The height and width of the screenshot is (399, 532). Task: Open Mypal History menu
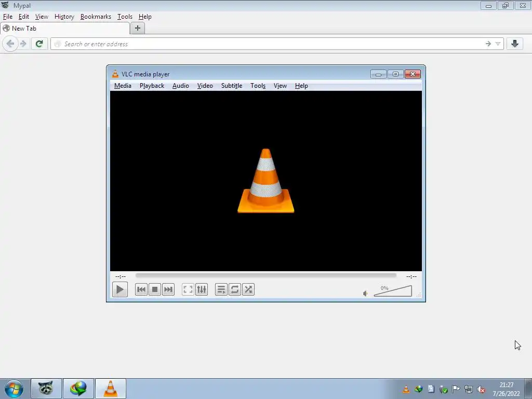tap(64, 17)
